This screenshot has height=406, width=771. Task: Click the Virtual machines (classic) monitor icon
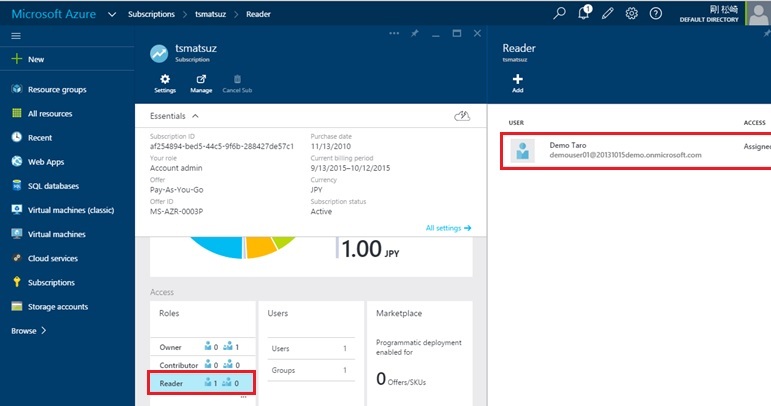[x=17, y=209]
